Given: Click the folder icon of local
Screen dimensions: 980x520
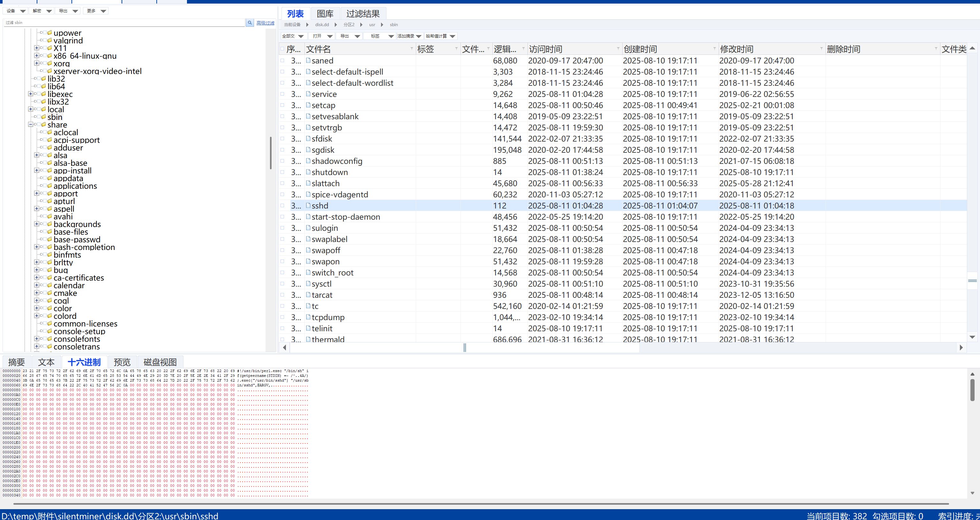Looking at the screenshot, I should tap(43, 109).
